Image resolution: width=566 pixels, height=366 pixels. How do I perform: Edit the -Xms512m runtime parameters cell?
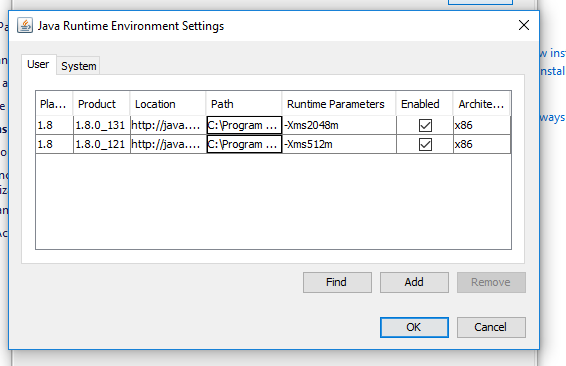pos(339,144)
